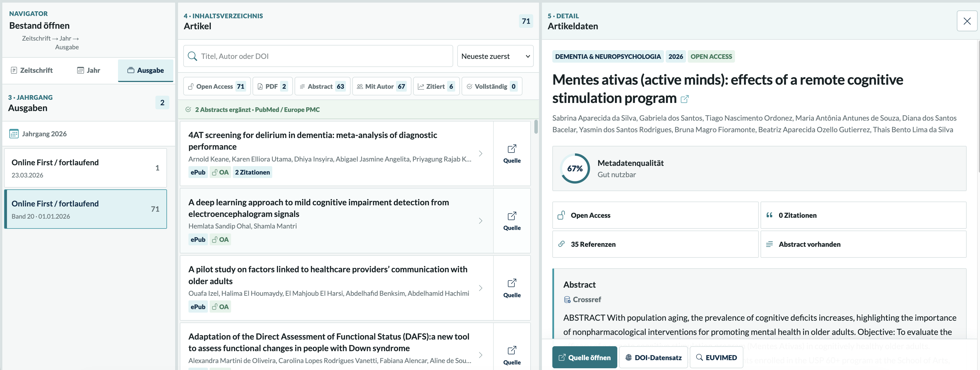Click Dementia & Neuropsychologia journal tag
Screen dimensions: 980x370
[x=607, y=57]
